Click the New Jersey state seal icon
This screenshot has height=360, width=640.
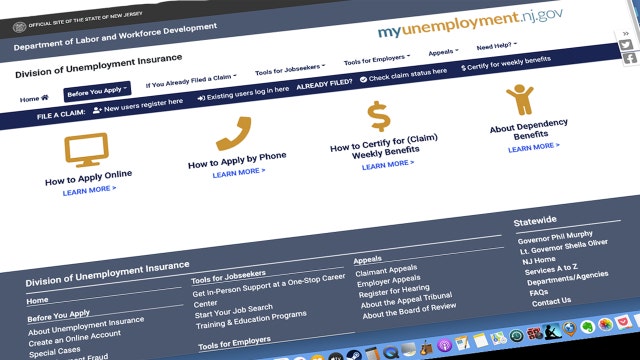click(19, 27)
